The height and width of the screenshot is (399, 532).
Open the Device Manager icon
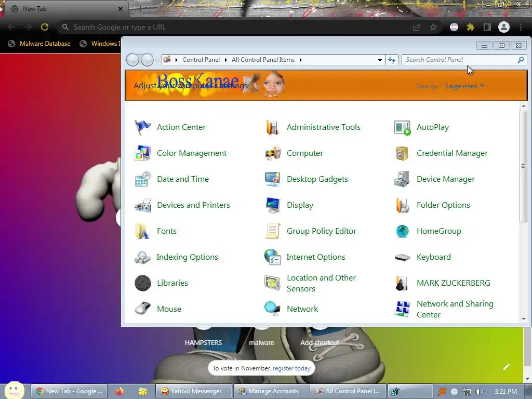pos(403,179)
